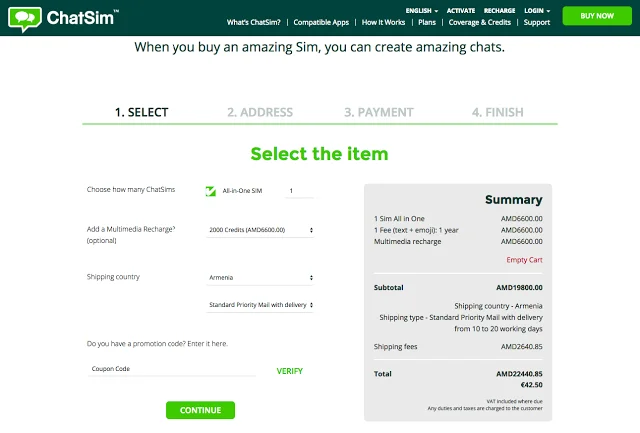Image resolution: width=640 pixels, height=433 pixels.
Task: Open the Login menu
Action: (x=538, y=10)
